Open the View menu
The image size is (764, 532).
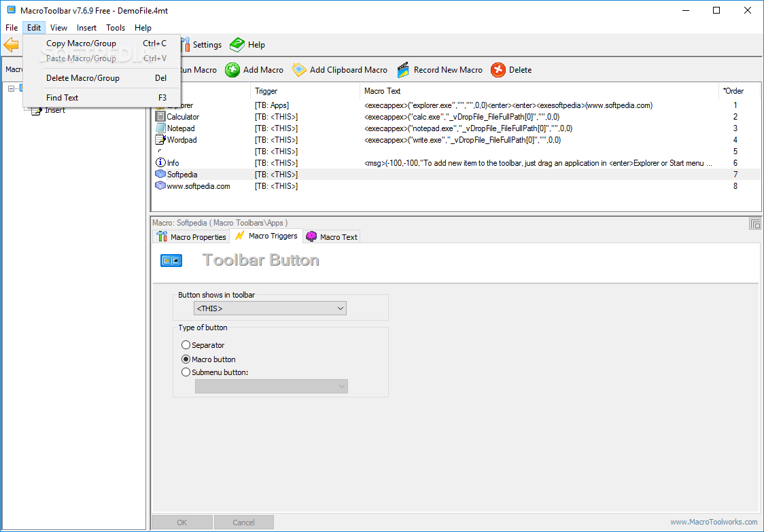point(58,28)
